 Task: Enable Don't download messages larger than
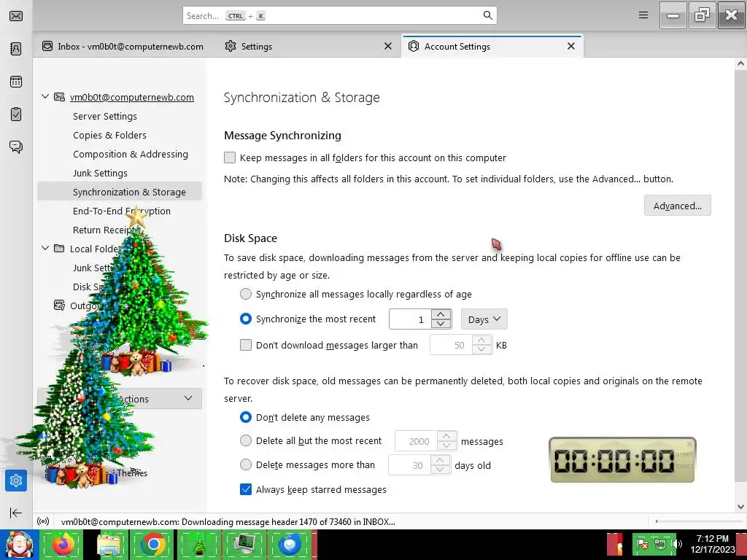pos(246,345)
